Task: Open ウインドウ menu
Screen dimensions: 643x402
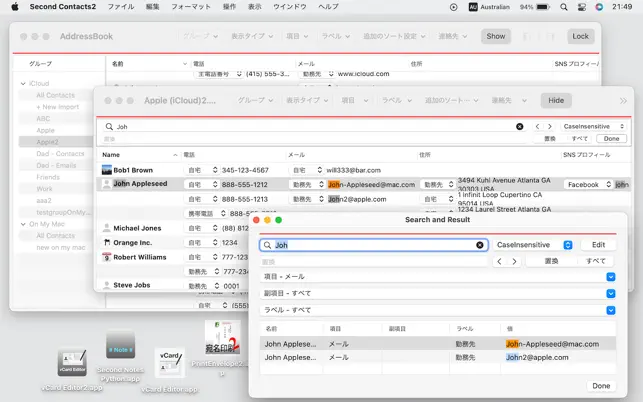Action: click(x=290, y=7)
